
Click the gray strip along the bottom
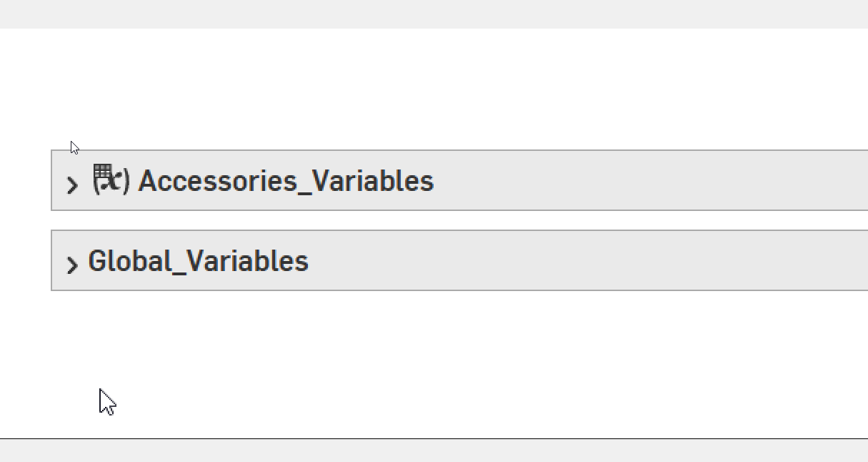tap(429, 451)
